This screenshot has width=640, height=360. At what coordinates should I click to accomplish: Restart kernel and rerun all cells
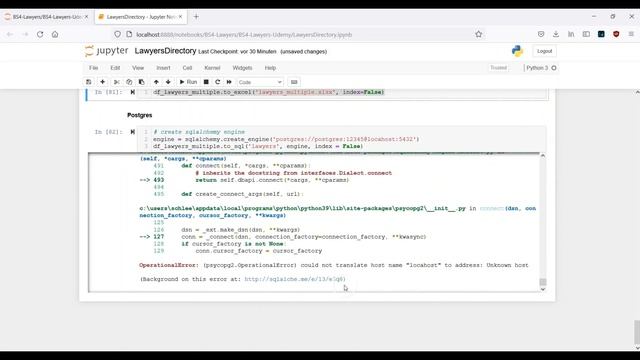click(x=229, y=82)
